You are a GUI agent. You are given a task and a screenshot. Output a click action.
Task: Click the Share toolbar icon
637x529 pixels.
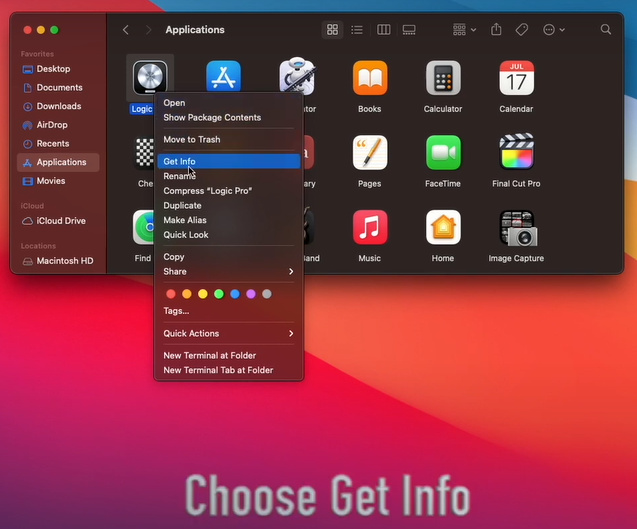click(496, 29)
